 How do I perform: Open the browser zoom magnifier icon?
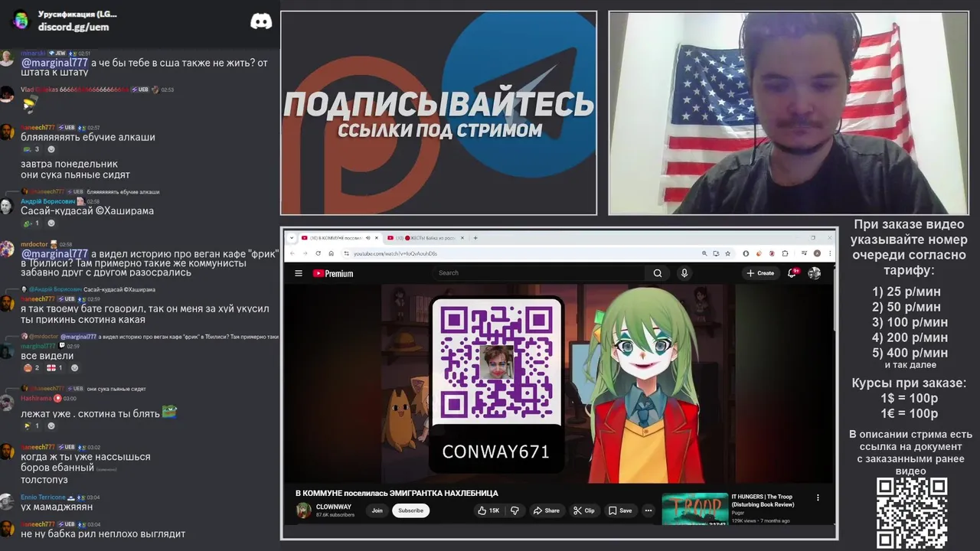704,253
